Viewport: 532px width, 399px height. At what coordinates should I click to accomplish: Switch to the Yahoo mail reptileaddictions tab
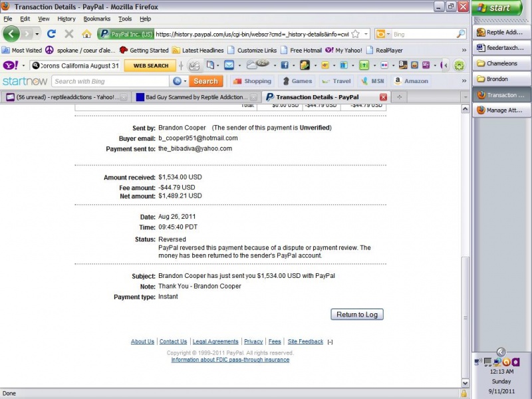point(66,97)
